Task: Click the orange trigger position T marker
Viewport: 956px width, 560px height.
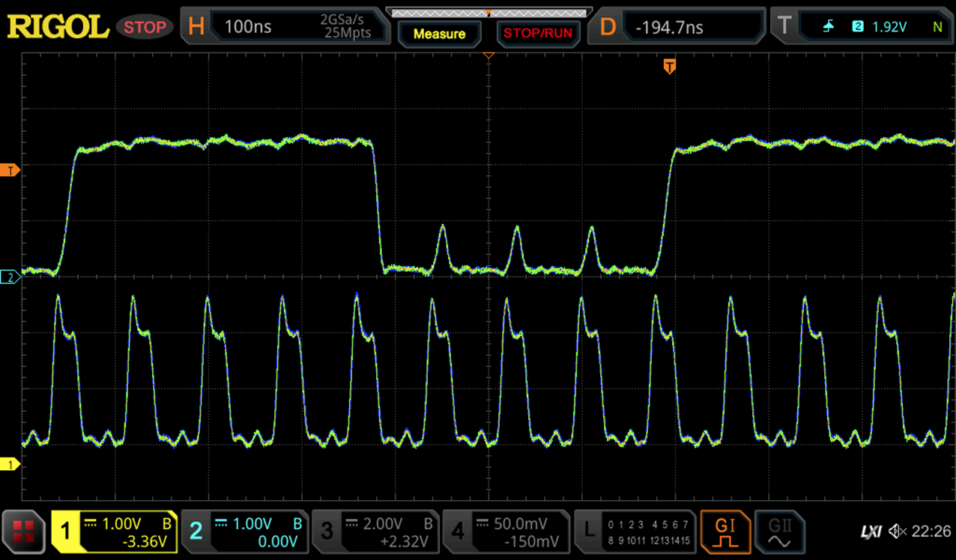Action: coord(670,67)
